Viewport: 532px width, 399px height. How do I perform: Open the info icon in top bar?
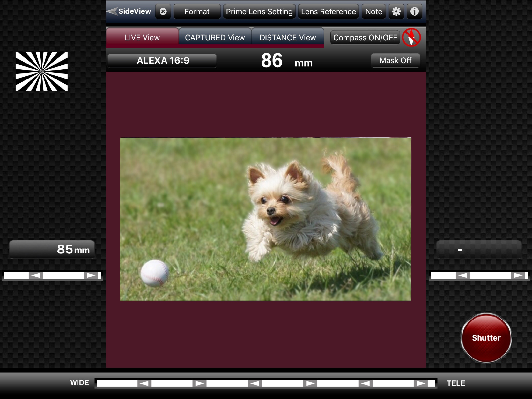point(414,11)
